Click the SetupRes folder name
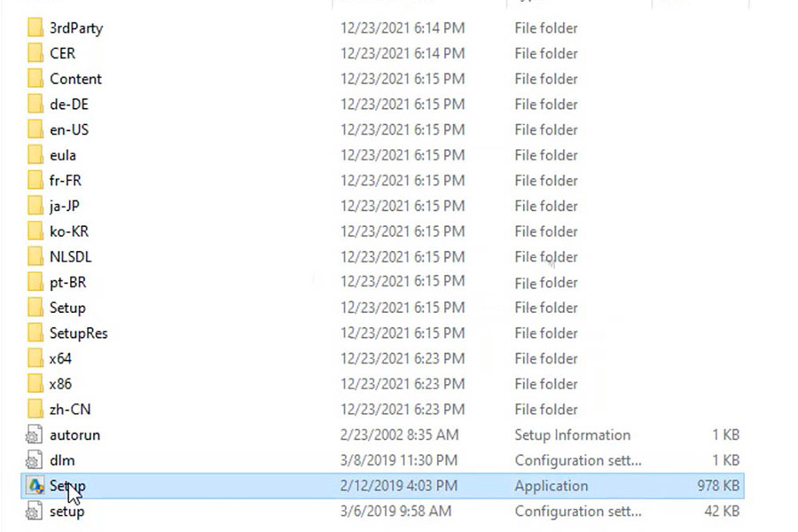Image resolution: width=798 pixels, height=532 pixels. [78, 333]
